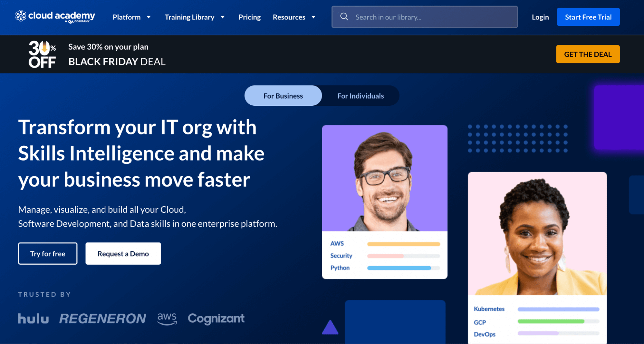Click the GCP skill label
The height and width of the screenshot is (344, 644).
point(480,322)
